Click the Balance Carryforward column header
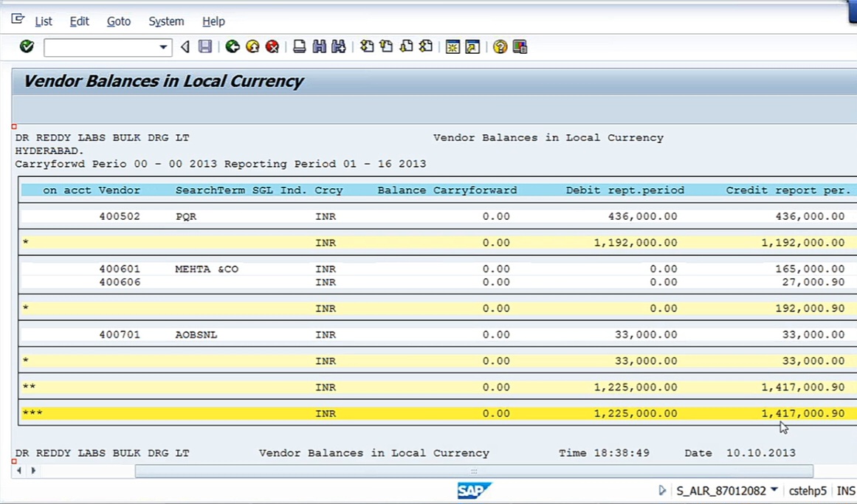The width and height of the screenshot is (857, 504). [447, 190]
